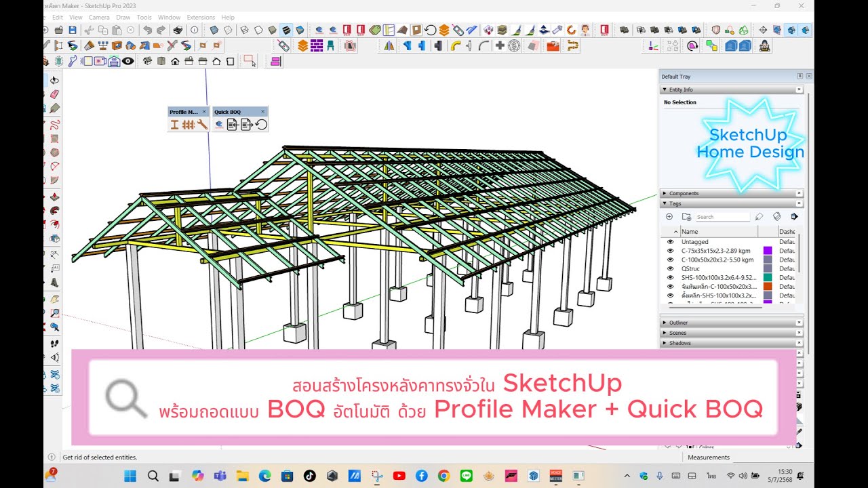Viewport: 868px width, 488px height.
Task: Hide the Untagged tag visibility eye
Action: pos(670,242)
